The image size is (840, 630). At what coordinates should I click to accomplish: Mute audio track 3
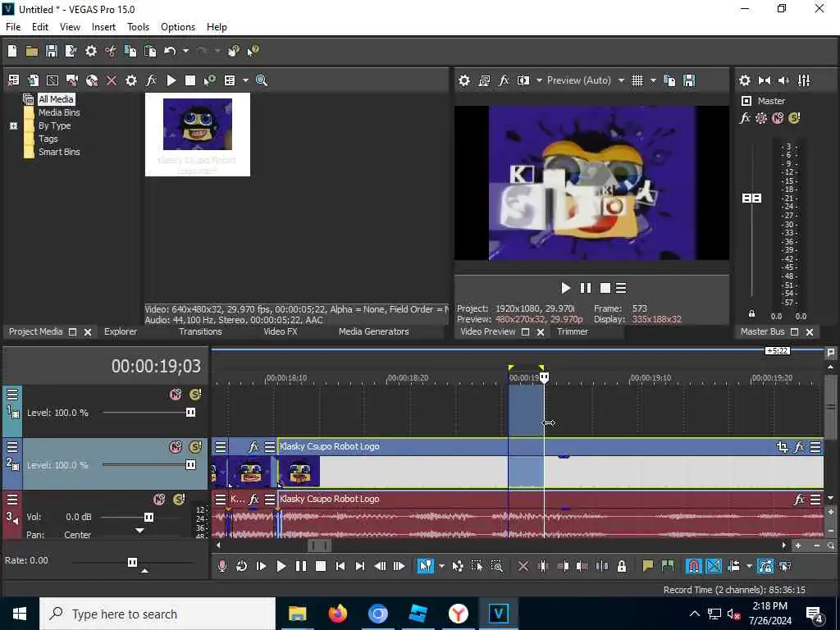159,500
